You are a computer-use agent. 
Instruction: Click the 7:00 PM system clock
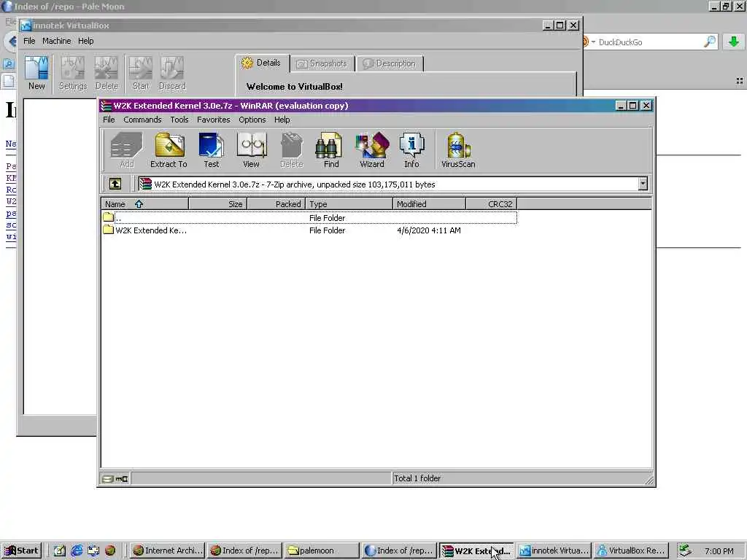[719, 551]
